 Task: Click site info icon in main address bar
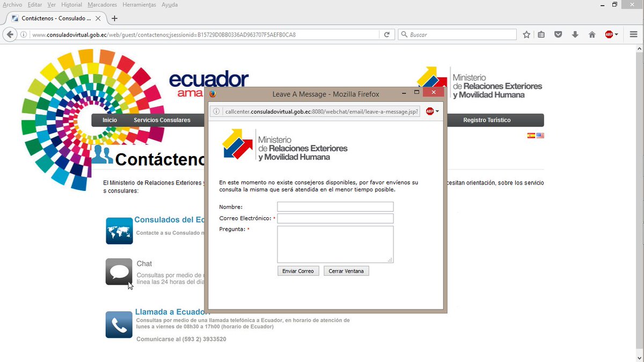click(x=24, y=34)
